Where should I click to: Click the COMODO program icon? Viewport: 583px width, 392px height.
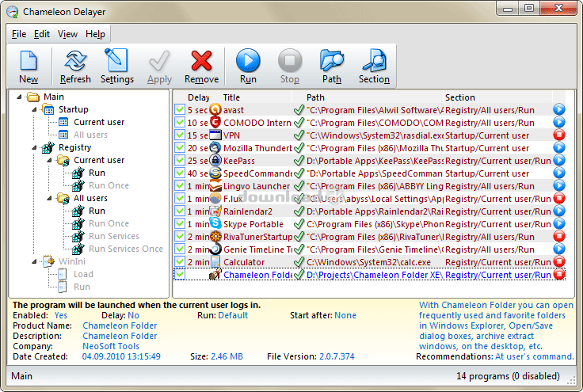(215, 122)
